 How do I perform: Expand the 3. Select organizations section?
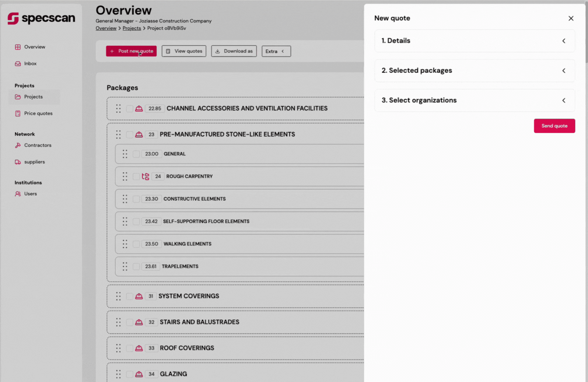[474, 100]
